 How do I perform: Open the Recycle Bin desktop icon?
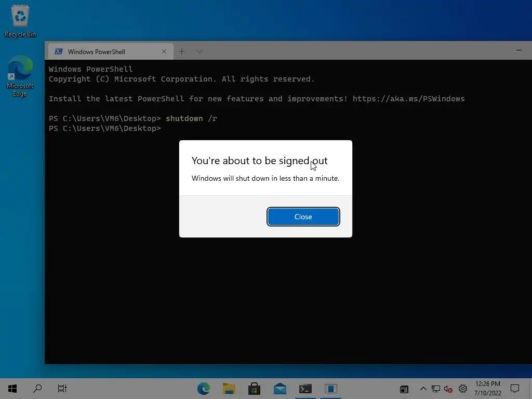pyautogui.click(x=20, y=21)
